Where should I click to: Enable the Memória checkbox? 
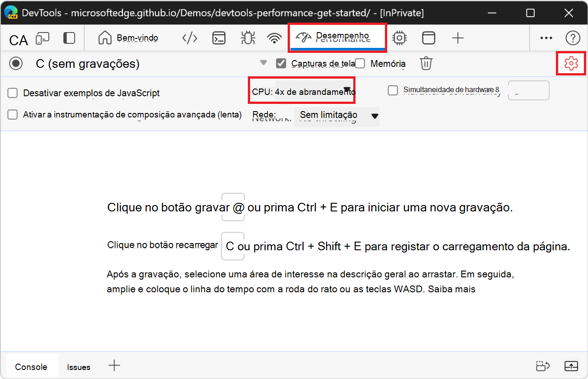coord(360,63)
